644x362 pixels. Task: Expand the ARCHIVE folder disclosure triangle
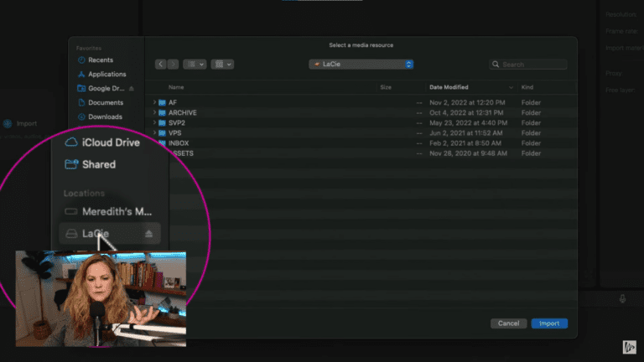click(x=155, y=112)
